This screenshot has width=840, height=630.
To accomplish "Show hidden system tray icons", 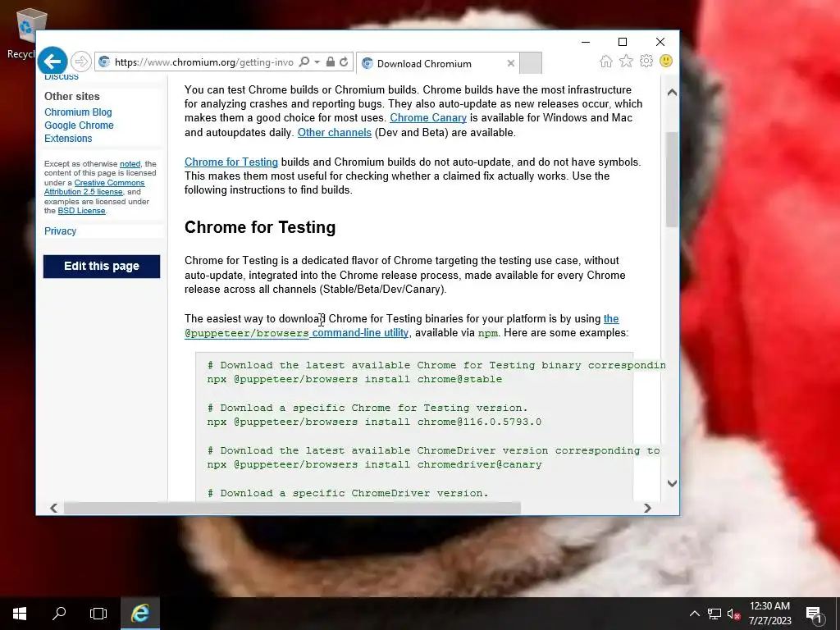I will click(694, 614).
